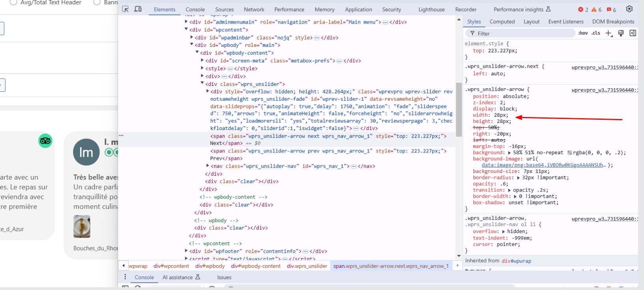
Task: Click div#wpcontent breadcrumb
Action: click(171, 266)
